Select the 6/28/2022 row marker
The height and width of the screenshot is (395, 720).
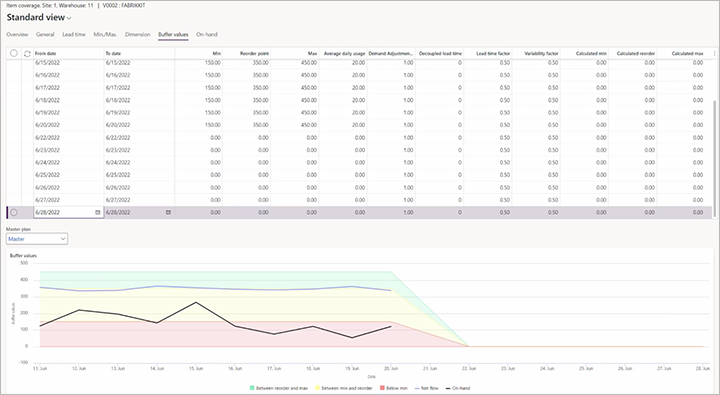tap(14, 212)
